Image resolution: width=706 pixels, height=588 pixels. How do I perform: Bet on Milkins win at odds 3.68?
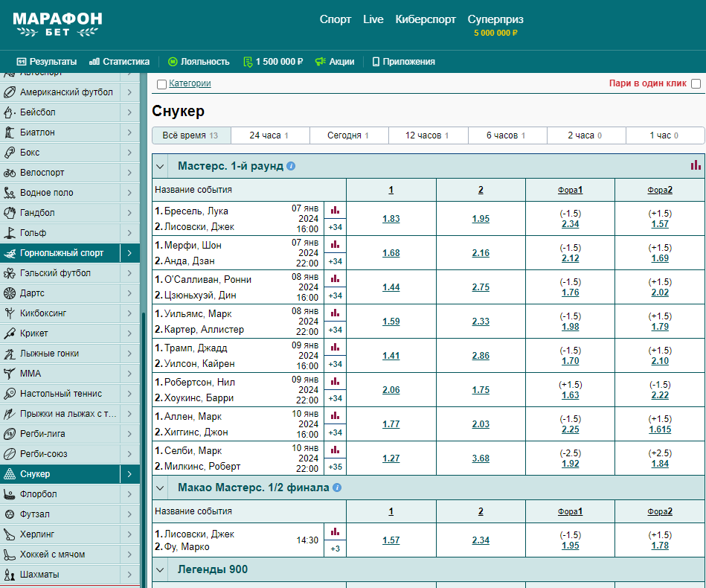click(481, 458)
